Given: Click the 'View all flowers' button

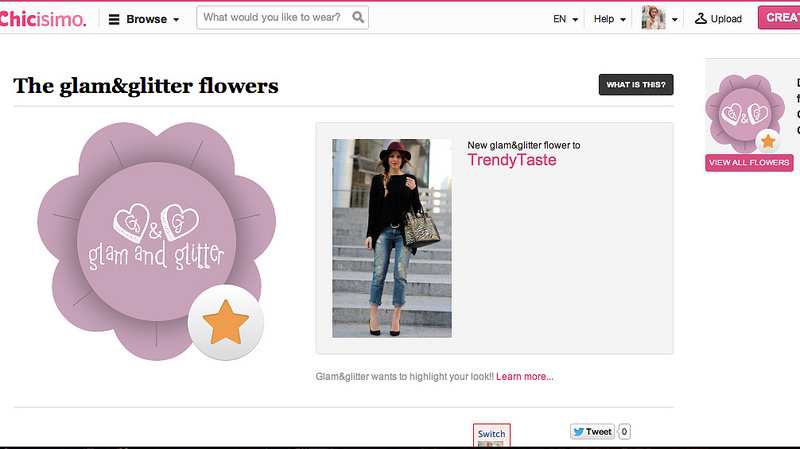Looking at the screenshot, I should [x=749, y=163].
